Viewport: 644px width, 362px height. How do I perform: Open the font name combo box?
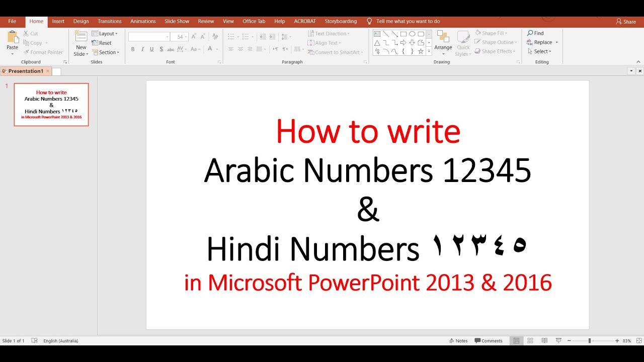pyautogui.click(x=149, y=37)
